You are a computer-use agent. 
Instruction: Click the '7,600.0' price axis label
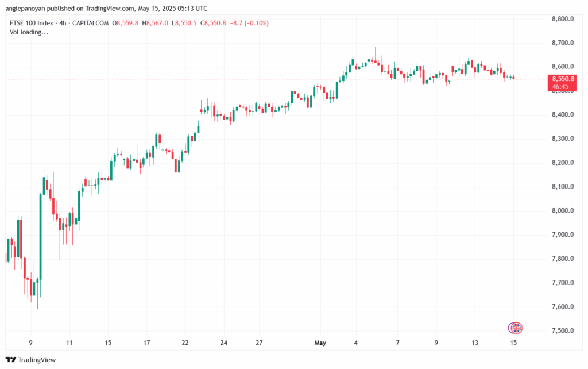coord(563,307)
